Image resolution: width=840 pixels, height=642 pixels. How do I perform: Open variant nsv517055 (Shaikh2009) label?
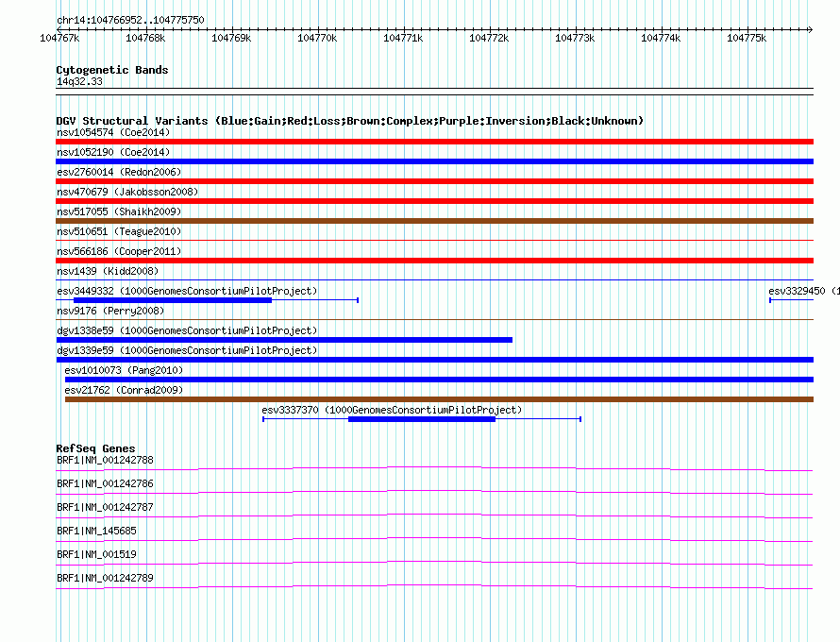(119, 211)
